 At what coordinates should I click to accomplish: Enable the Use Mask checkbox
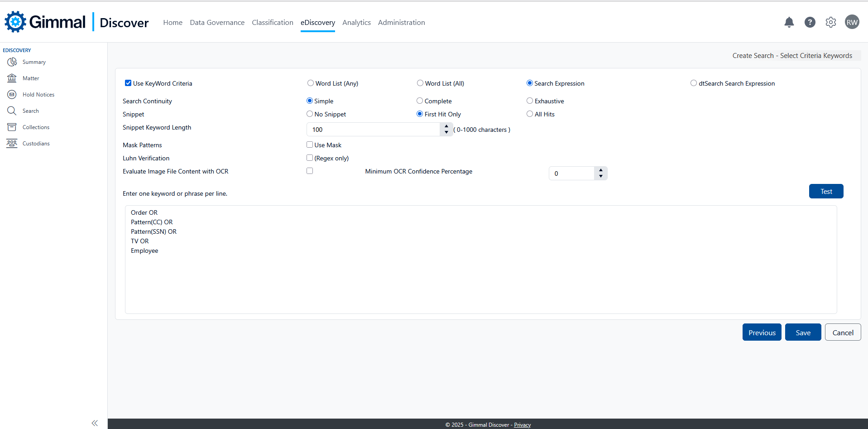310,145
